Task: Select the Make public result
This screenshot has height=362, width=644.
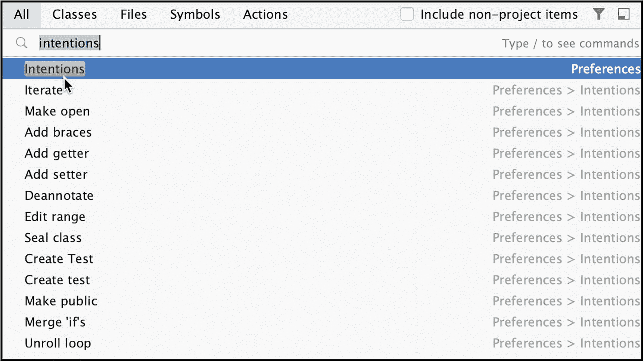Action: [322, 301]
